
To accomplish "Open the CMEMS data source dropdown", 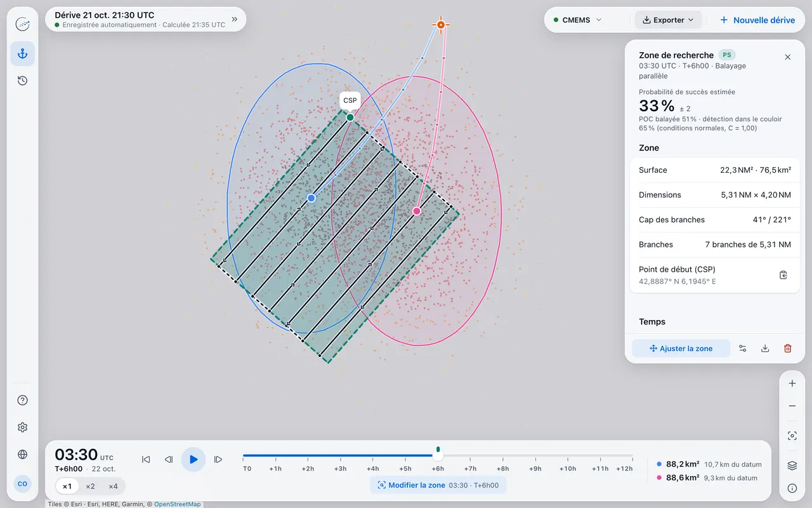I will pos(577,20).
